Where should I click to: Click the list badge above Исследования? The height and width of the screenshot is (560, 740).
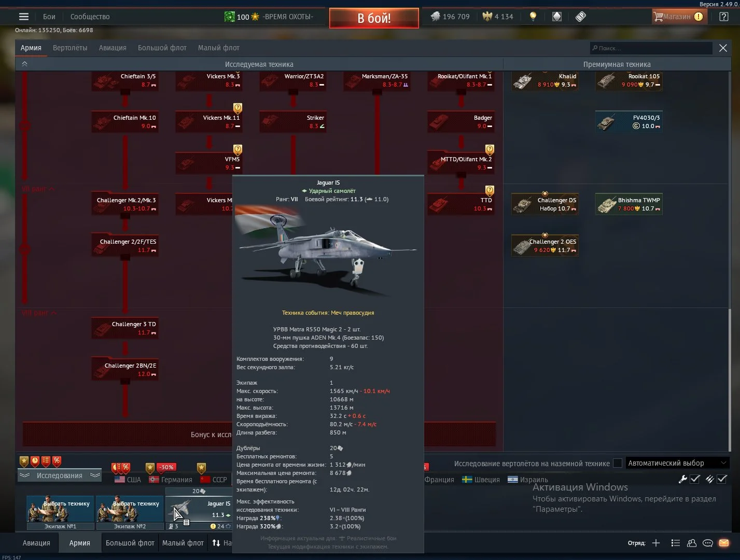coord(46,461)
